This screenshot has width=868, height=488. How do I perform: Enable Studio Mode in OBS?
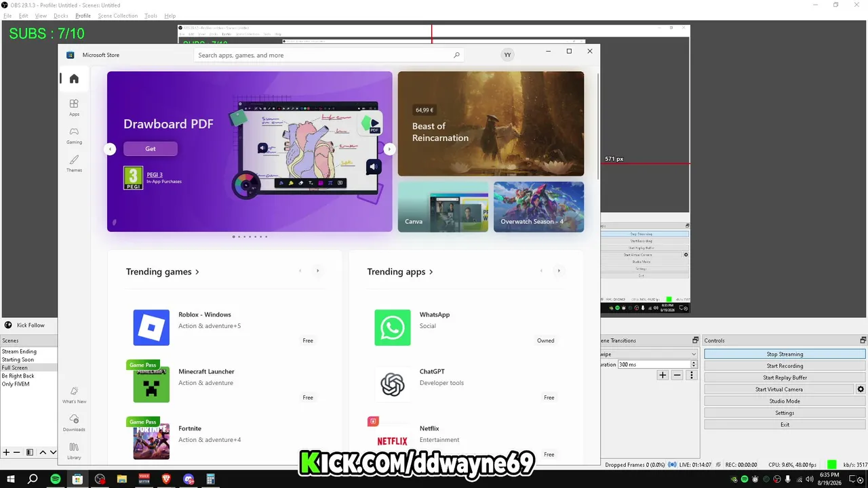pyautogui.click(x=785, y=401)
